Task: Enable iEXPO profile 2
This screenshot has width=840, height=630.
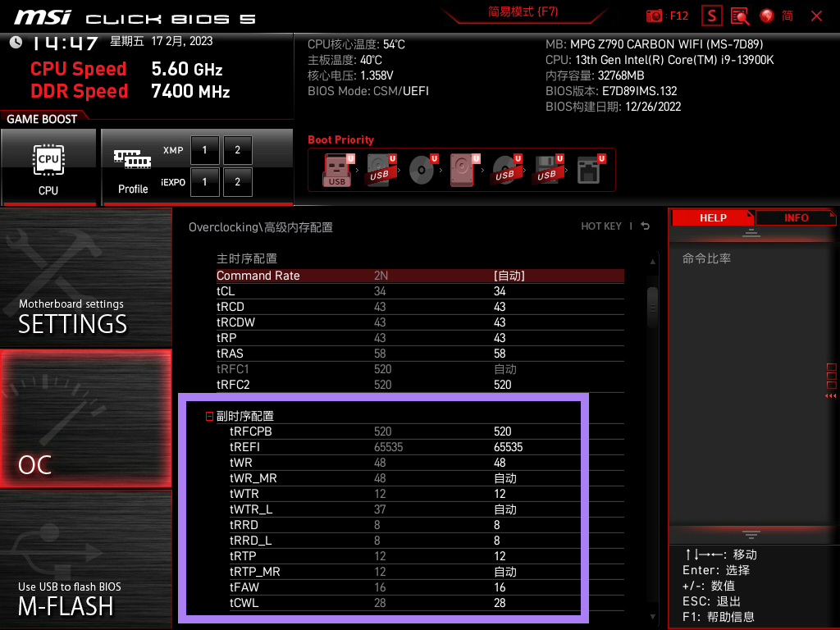Action: 237,181
